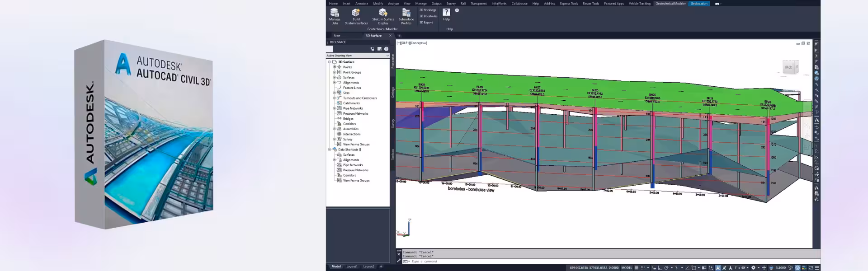Switch to the Annotate ribbon tab
The height and width of the screenshot is (271, 868).
[x=362, y=4]
